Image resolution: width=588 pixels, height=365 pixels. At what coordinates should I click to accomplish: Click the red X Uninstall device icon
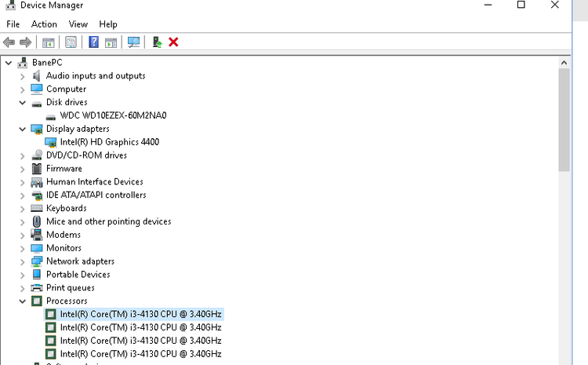click(x=173, y=42)
